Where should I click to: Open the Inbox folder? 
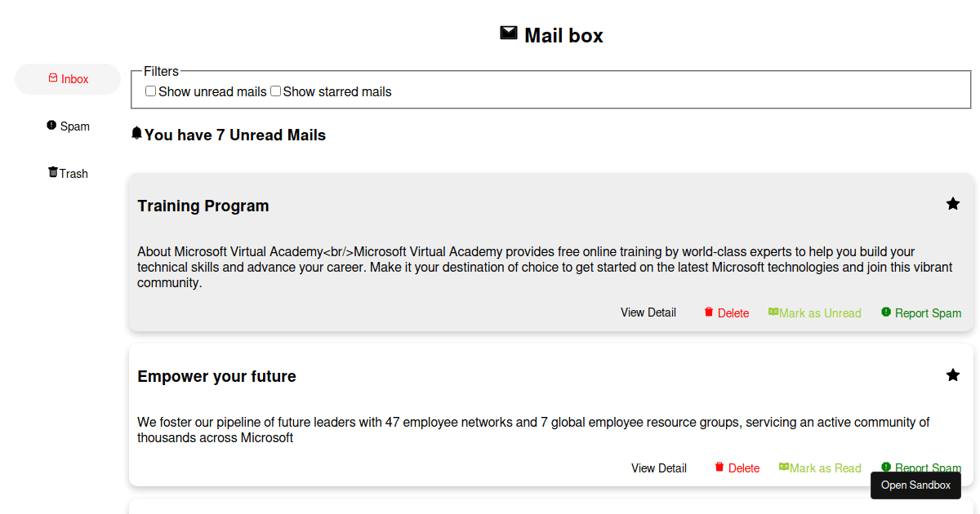click(68, 79)
